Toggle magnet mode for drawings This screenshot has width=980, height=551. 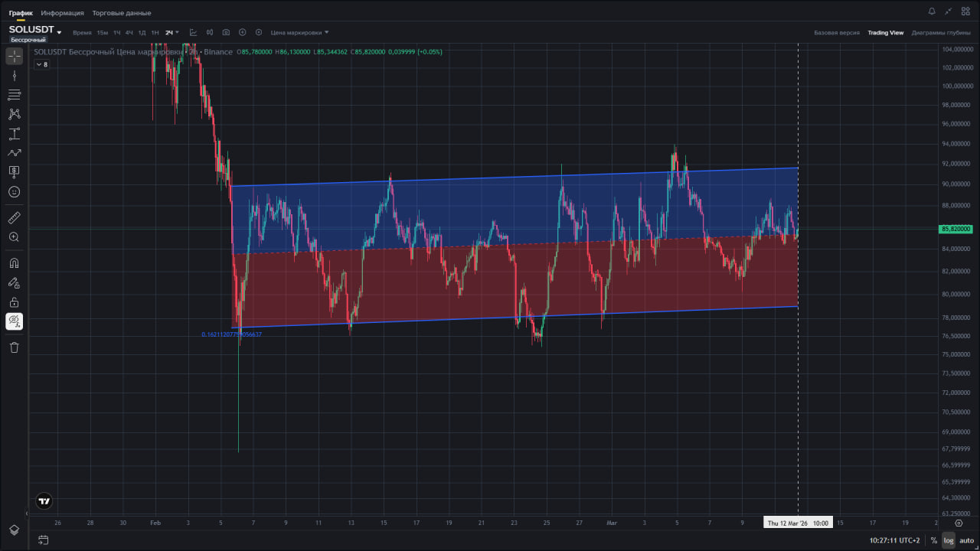tap(14, 263)
